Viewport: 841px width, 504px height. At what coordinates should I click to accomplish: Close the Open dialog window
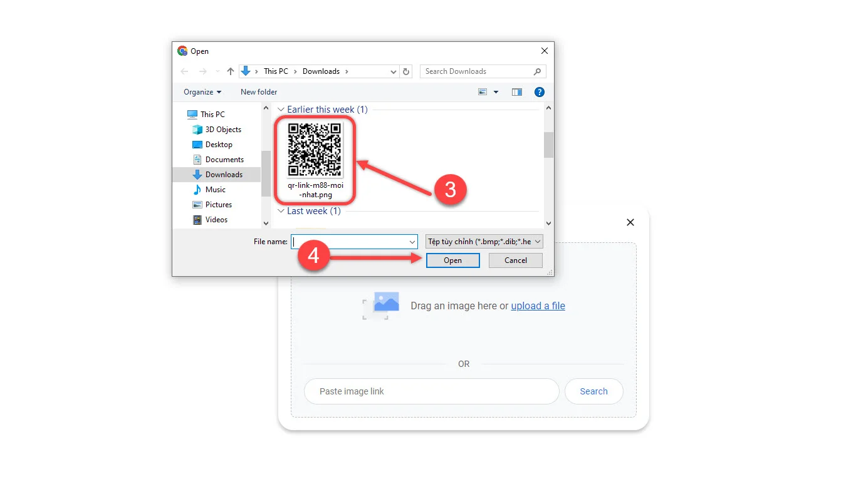545,51
